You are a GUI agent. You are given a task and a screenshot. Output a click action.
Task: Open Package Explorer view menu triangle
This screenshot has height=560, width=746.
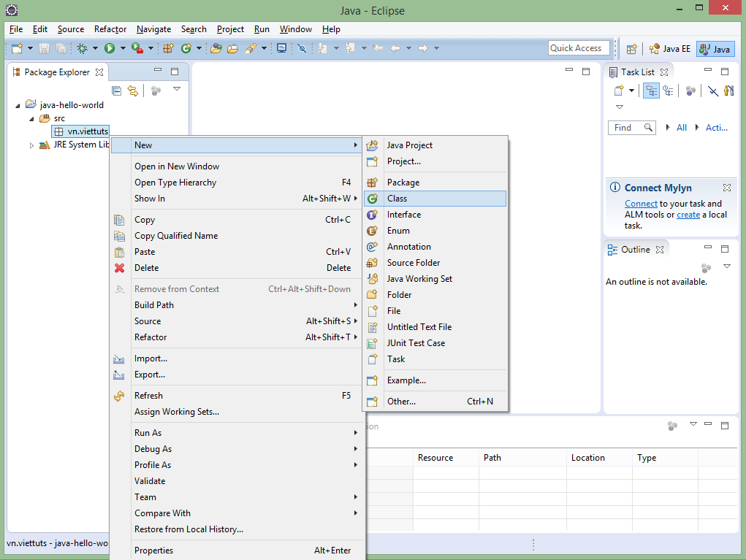[177, 89]
